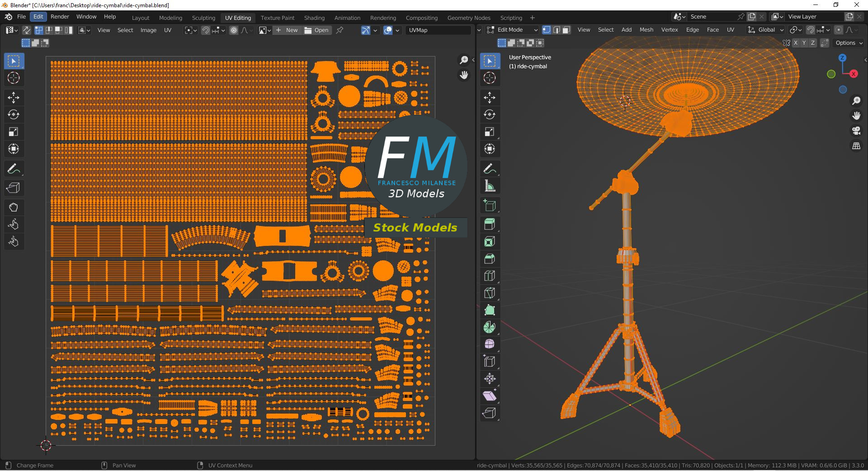Switch to the Geometry Nodes workspace tab
Viewport: 868px width, 471px height.
click(469, 18)
